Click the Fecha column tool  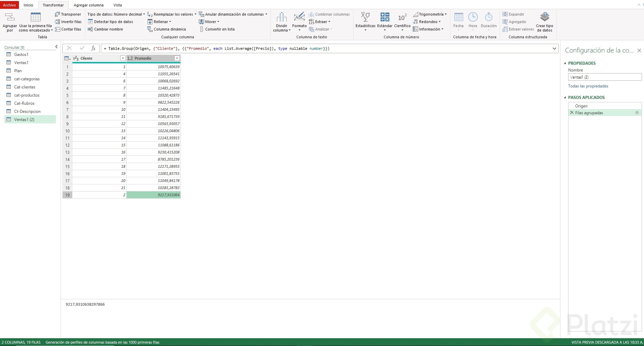pos(458,22)
